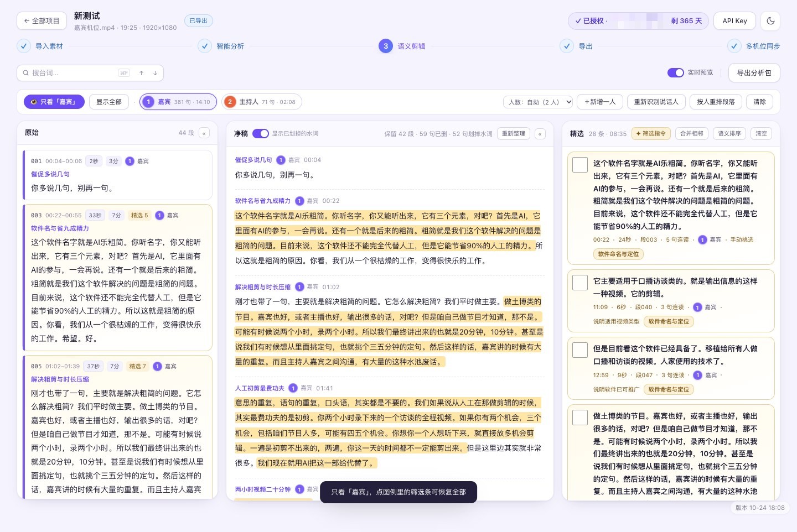Click the 合并相邻 button

click(691, 133)
